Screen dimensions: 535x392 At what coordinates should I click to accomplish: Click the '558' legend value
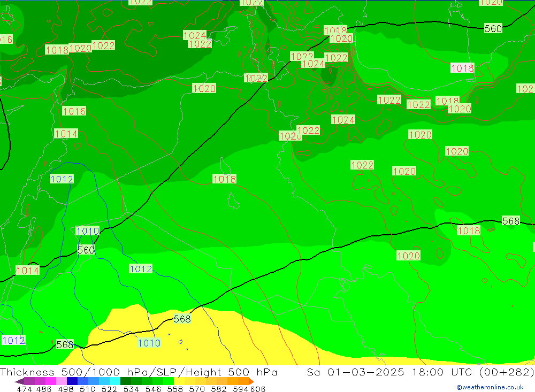[x=175, y=389]
